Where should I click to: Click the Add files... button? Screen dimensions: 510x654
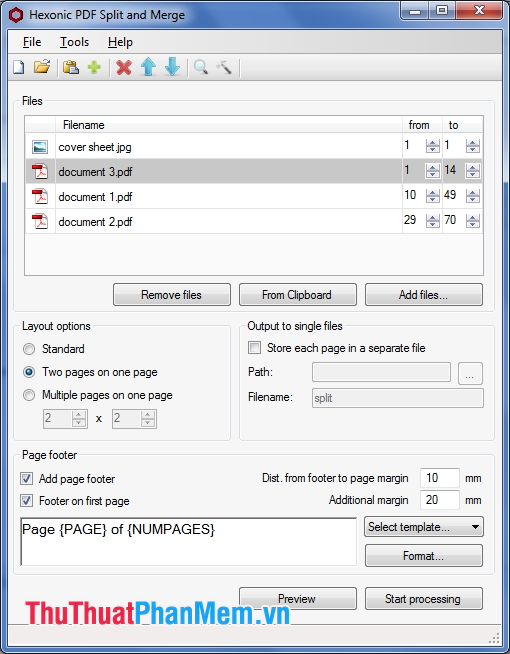point(424,295)
